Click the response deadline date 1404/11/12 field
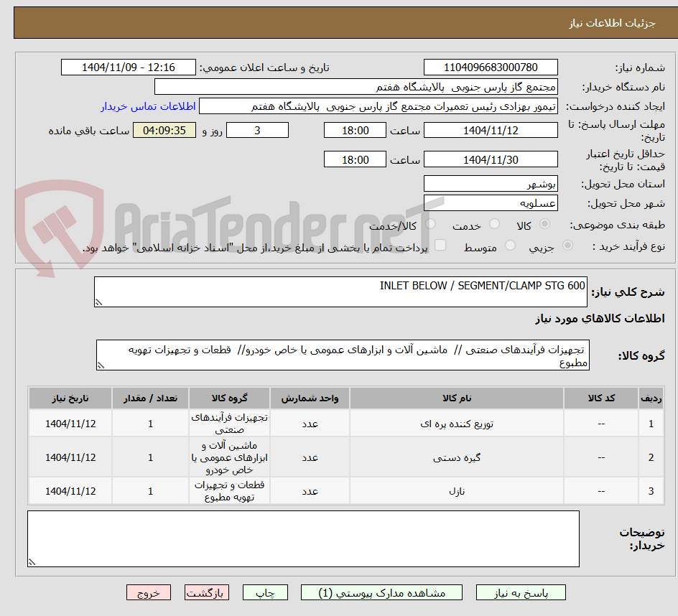Screen dimensions: 678x616 pyautogui.click(x=491, y=130)
